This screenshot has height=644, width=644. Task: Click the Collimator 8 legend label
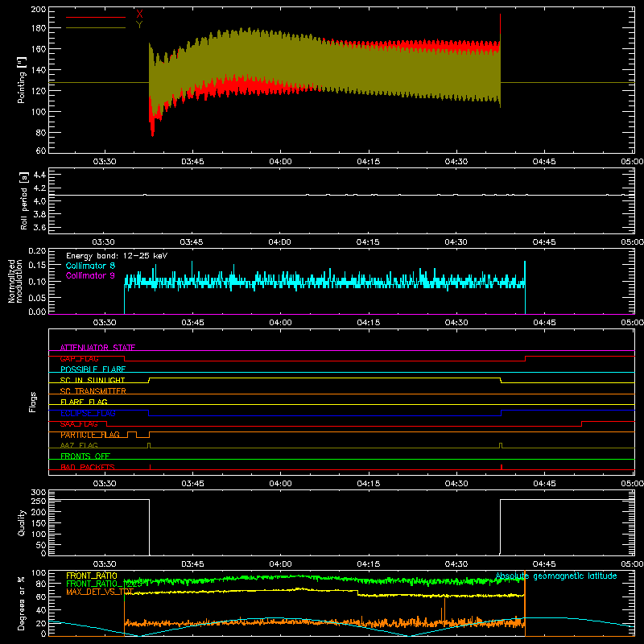point(90,266)
